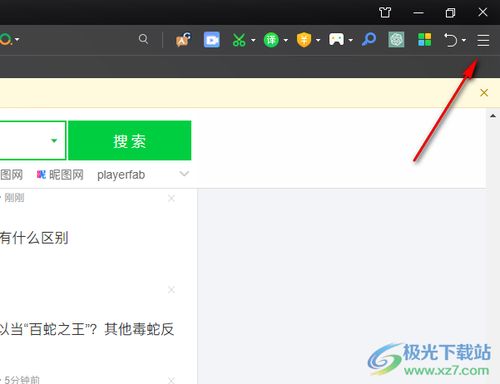This screenshot has height=384, width=500.
Task: Open the ChatGPT extension icon
Action: 396,40
